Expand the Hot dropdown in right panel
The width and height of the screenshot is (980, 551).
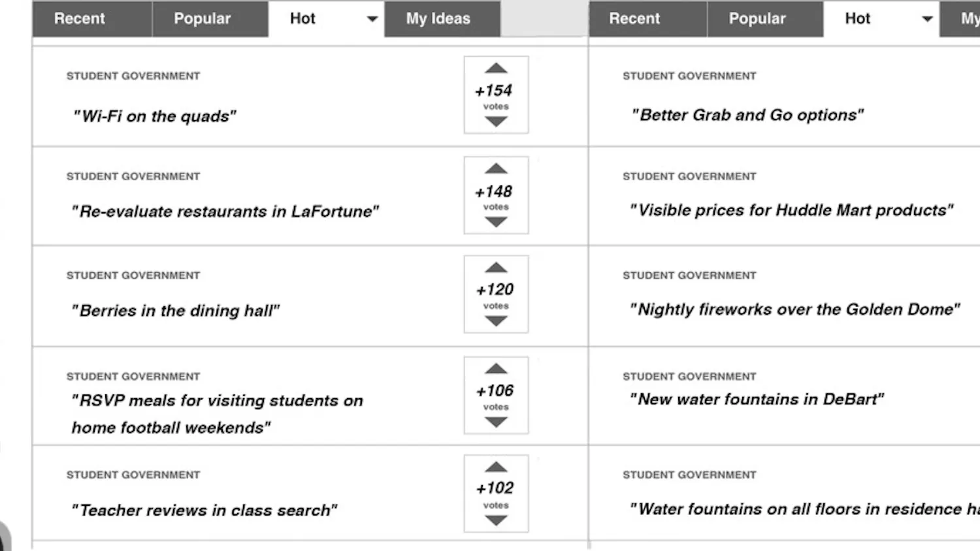click(x=927, y=19)
